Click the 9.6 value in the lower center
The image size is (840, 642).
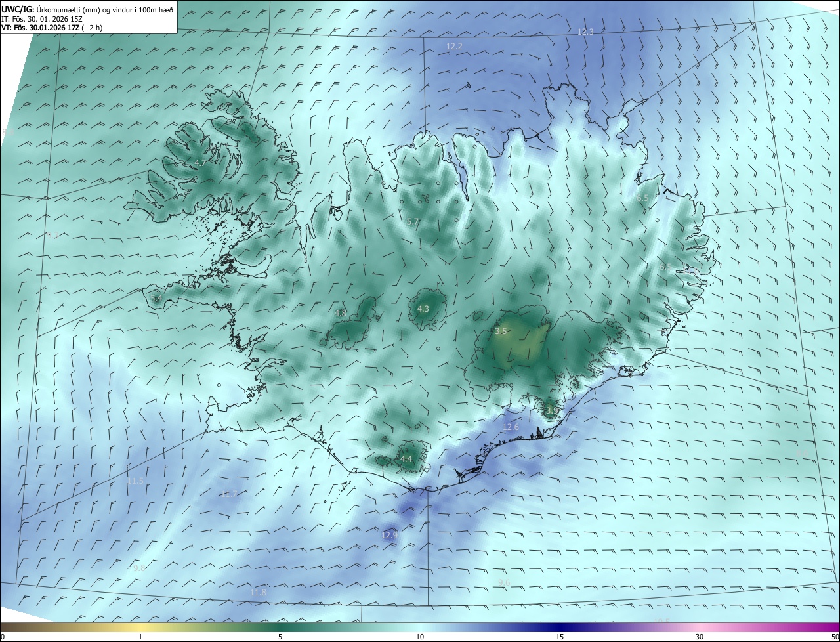[x=504, y=583]
